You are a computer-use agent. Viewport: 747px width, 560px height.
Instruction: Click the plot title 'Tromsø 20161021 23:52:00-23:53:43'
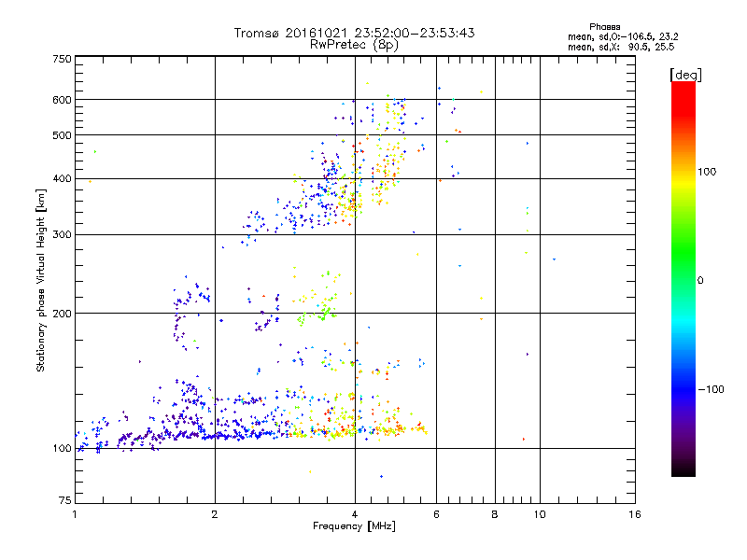pyautogui.click(x=354, y=33)
